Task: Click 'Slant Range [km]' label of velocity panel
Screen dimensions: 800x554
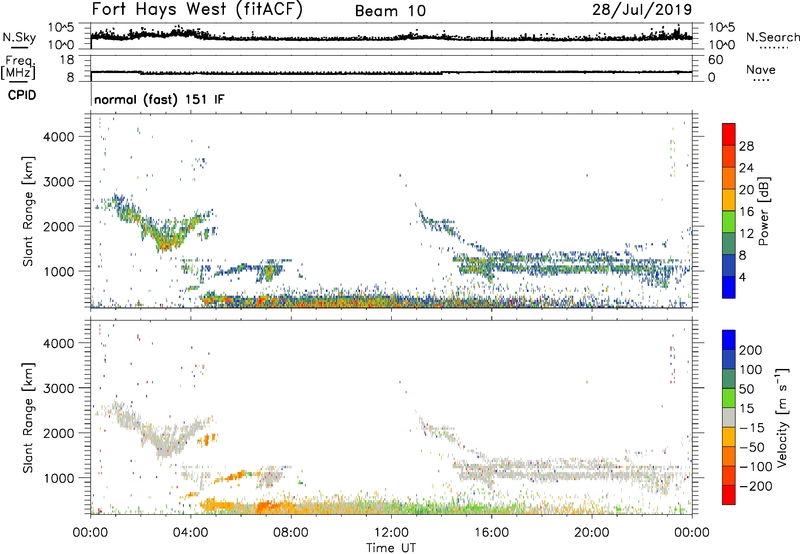Action: pos(28,418)
